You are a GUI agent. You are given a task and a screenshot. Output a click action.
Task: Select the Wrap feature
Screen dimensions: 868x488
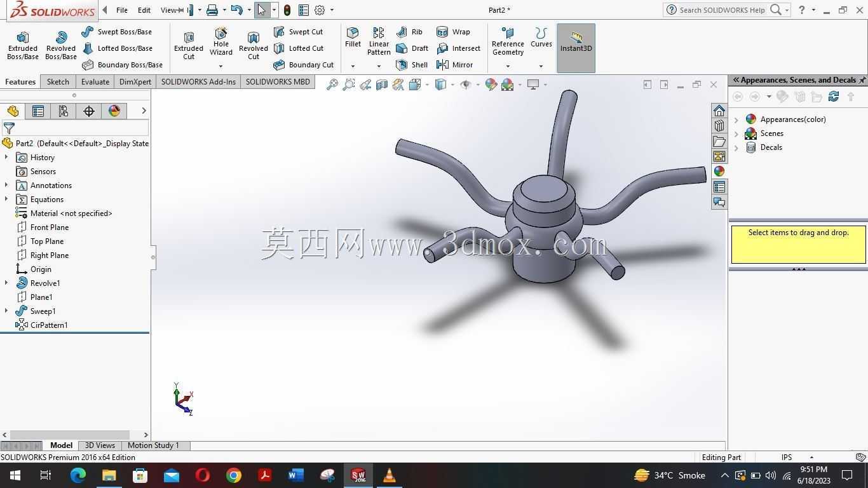[453, 32]
